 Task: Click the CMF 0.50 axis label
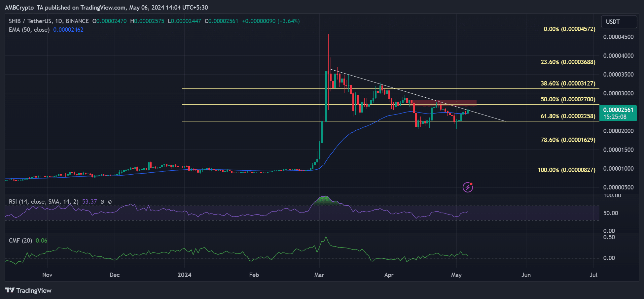coord(609,237)
